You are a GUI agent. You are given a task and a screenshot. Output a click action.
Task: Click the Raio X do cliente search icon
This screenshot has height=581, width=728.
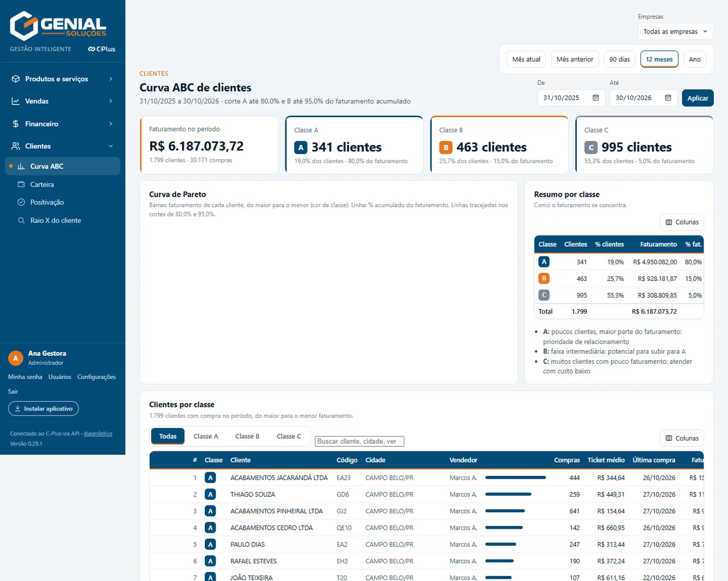(21, 221)
